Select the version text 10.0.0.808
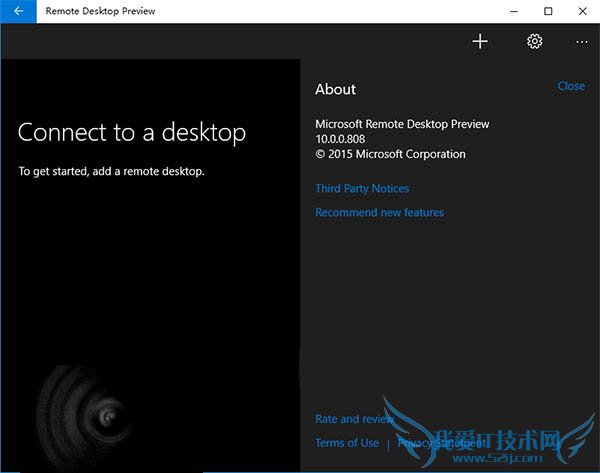 tap(340, 139)
